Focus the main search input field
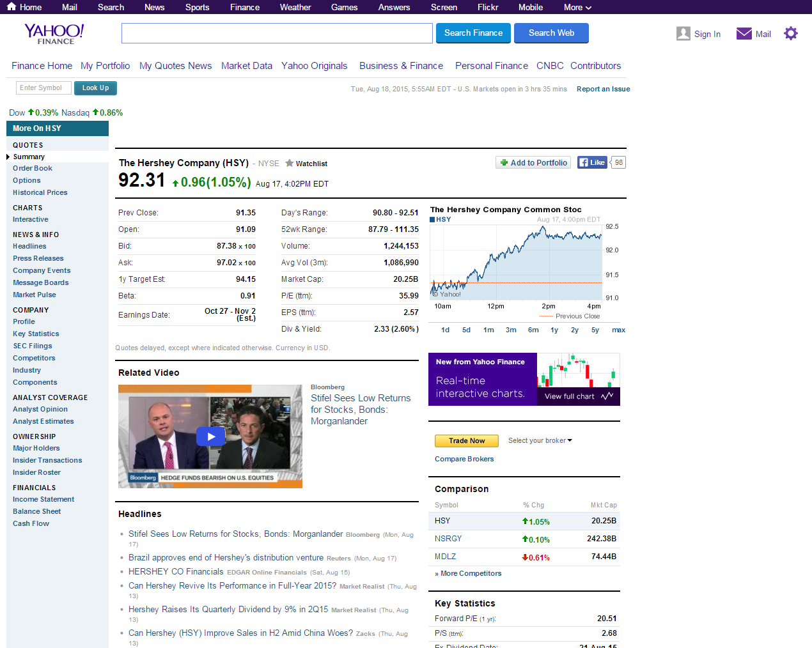Viewport: 812px width, 648px height. [x=277, y=33]
